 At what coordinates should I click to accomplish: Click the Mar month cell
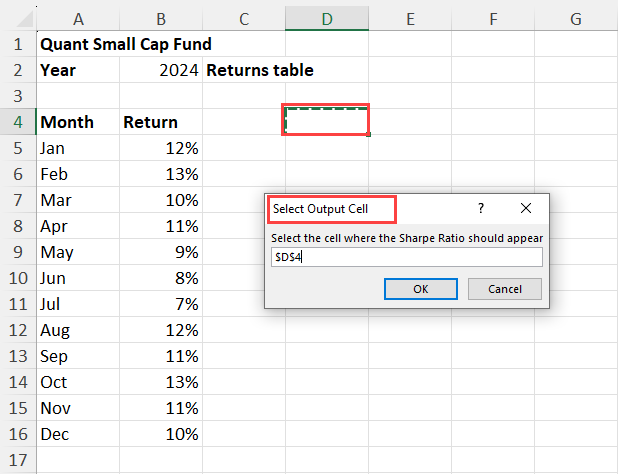point(78,200)
